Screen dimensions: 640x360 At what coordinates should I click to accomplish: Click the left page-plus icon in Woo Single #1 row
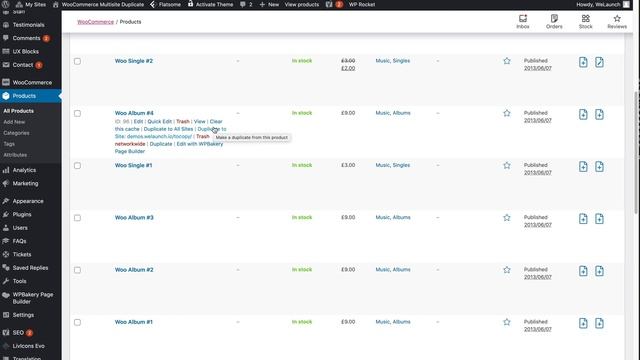tap(583, 167)
